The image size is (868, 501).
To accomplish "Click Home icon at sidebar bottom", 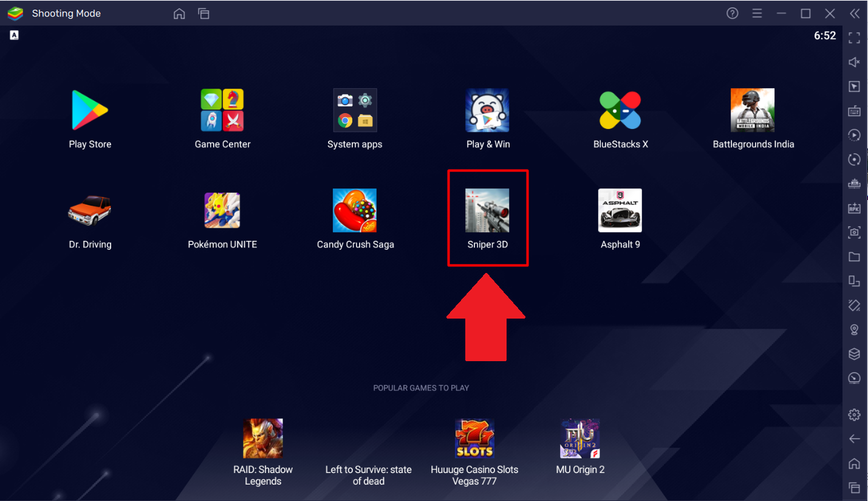I will pos(854,463).
